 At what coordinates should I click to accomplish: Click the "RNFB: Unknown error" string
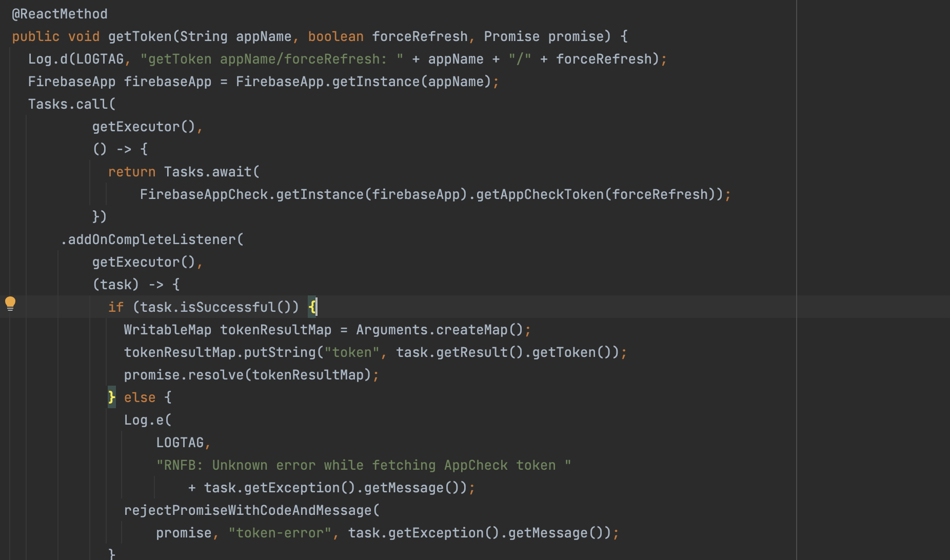click(364, 465)
